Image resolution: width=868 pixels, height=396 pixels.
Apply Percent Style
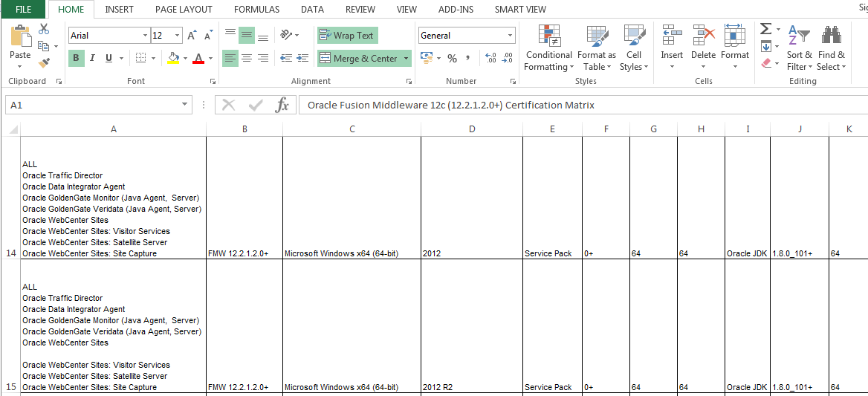coord(453,58)
